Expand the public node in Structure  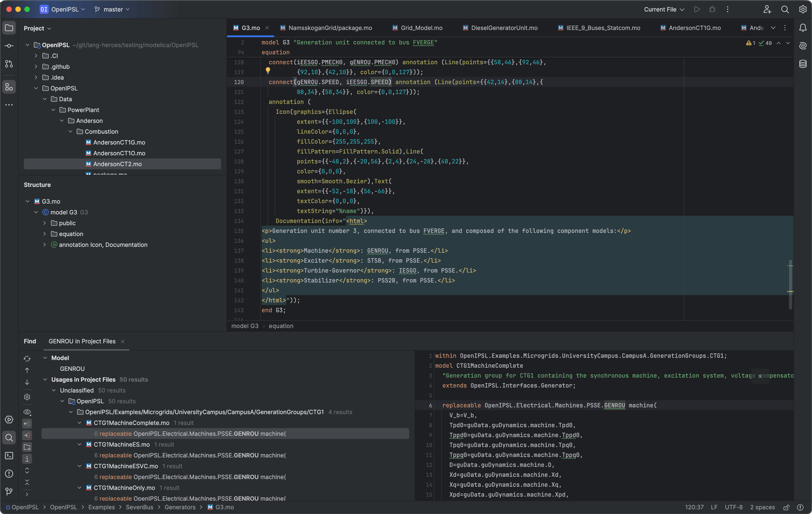[x=44, y=223]
